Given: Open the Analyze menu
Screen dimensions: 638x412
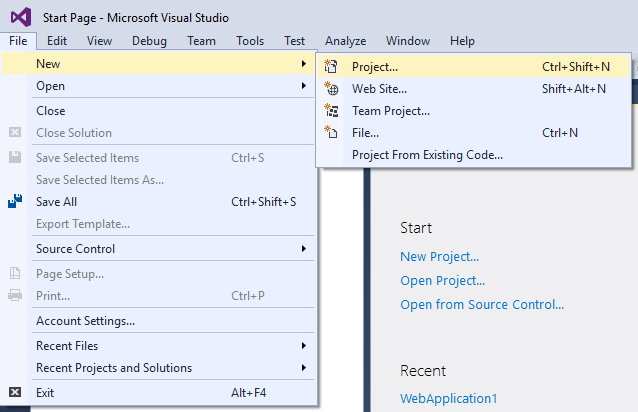Looking at the screenshot, I should point(345,41).
